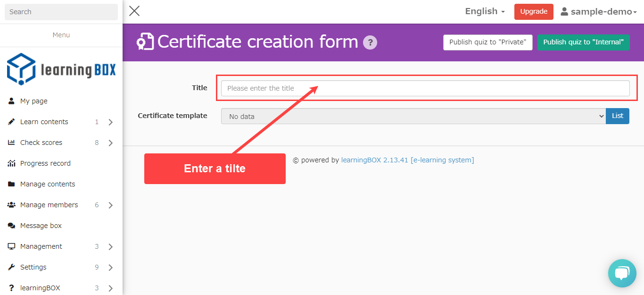
Task: Open the Certificate template dropdown
Action: pos(413,116)
